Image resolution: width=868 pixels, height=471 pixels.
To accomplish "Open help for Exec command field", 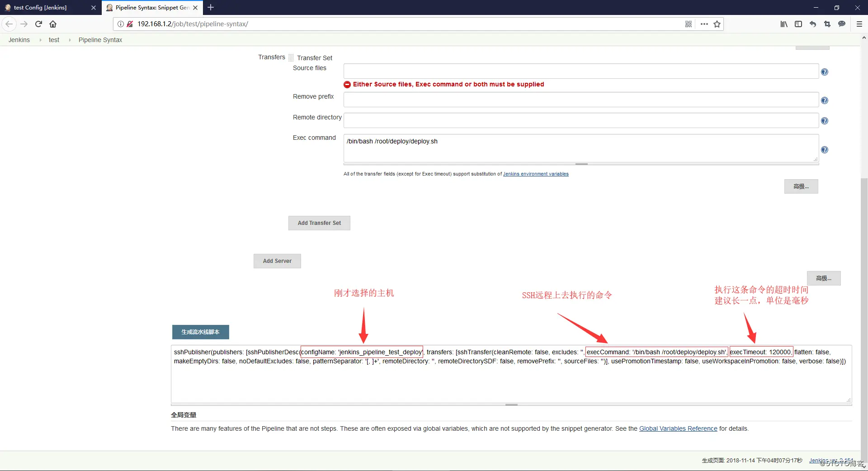I will pyautogui.click(x=825, y=150).
